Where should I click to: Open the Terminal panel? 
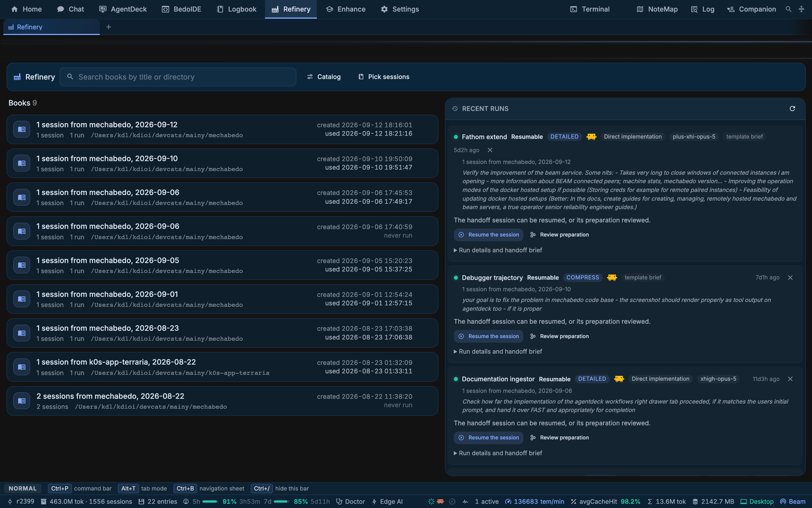tap(590, 9)
